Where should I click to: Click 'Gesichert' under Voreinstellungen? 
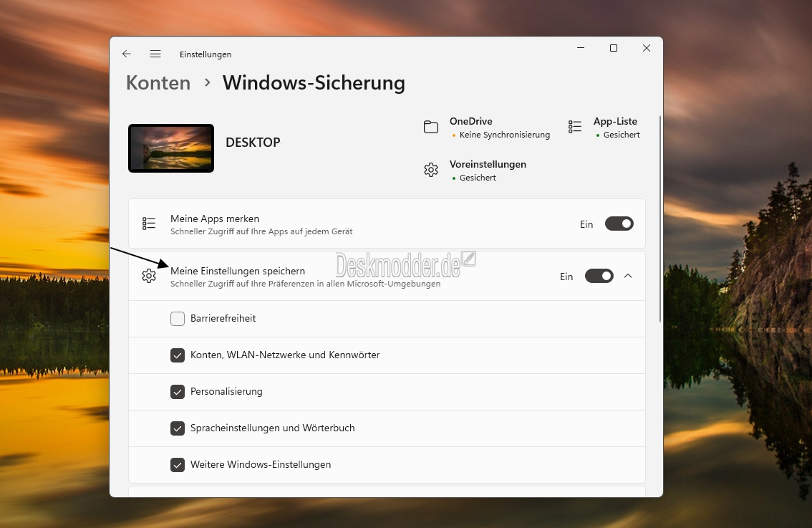(478, 178)
